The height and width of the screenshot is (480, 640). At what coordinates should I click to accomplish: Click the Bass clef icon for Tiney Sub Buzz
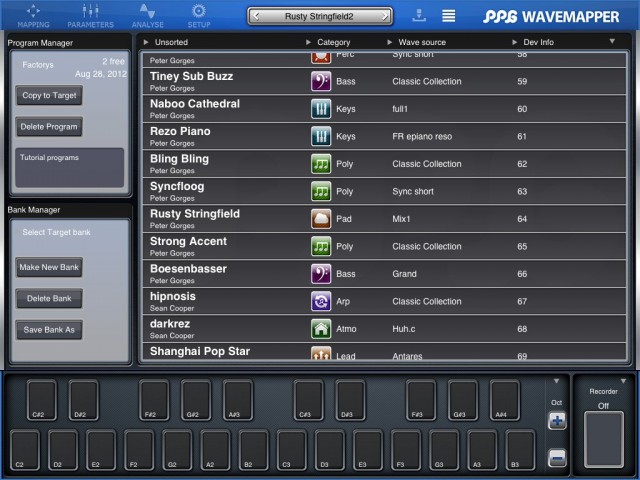[321, 82]
